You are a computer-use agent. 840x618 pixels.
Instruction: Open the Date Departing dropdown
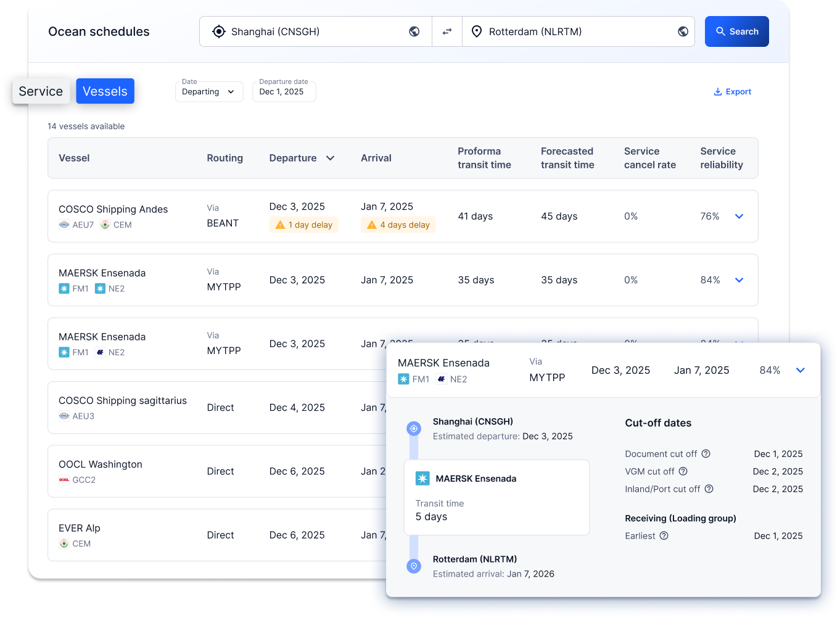(208, 92)
